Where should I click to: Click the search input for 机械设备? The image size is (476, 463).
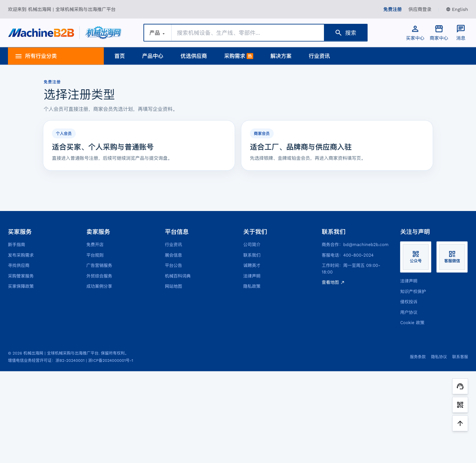click(248, 33)
